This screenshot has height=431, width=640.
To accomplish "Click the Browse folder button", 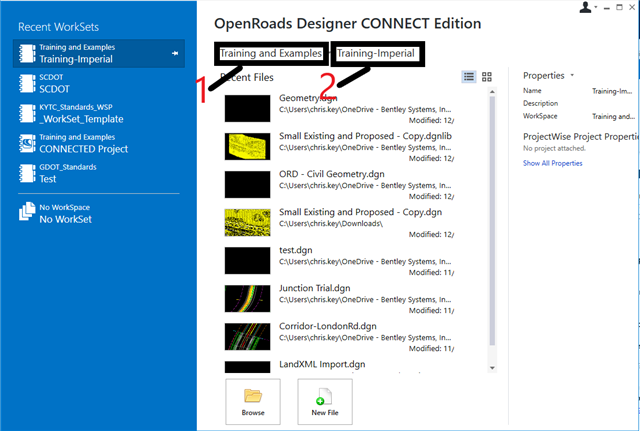I will [253, 402].
